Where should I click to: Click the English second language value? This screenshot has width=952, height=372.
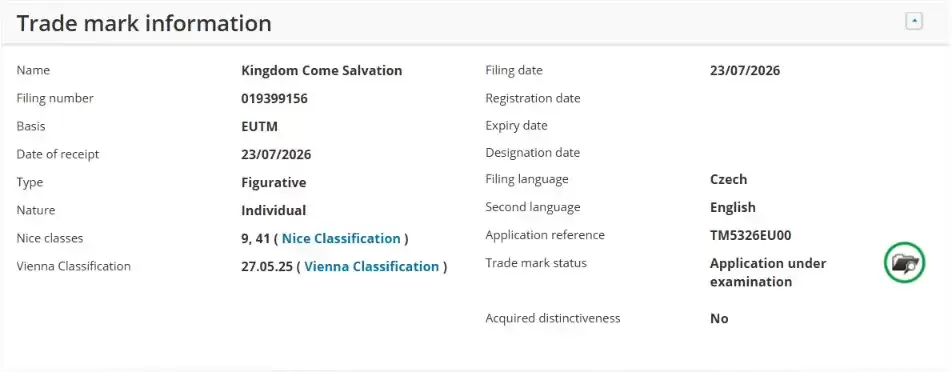pos(733,208)
